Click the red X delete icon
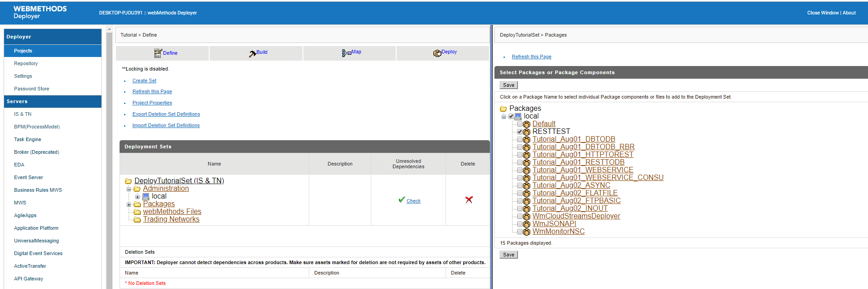Viewport: 868px width, 289px height. coord(469,200)
